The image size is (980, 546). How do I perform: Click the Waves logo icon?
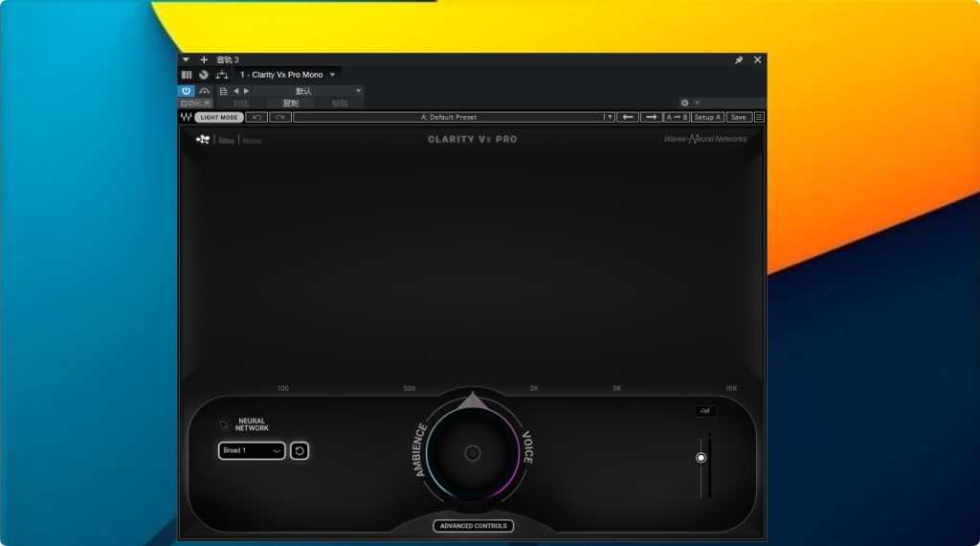coord(186,117)
